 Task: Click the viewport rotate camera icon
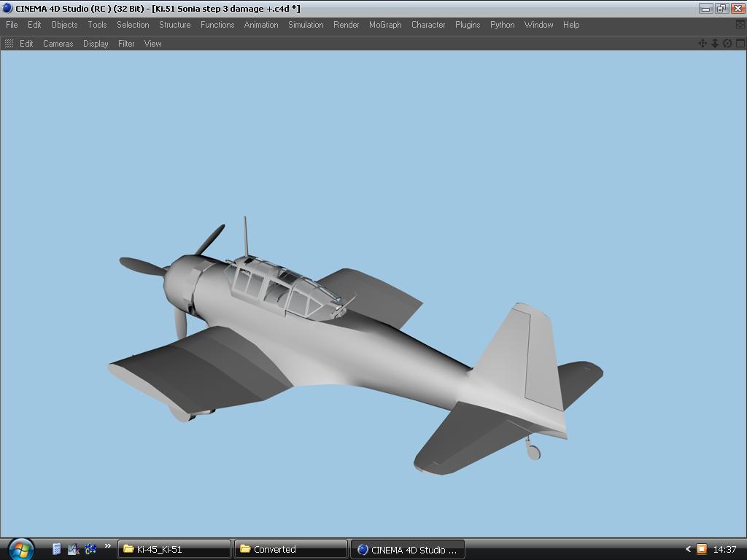pyautogui.click(x=727, y=44)
